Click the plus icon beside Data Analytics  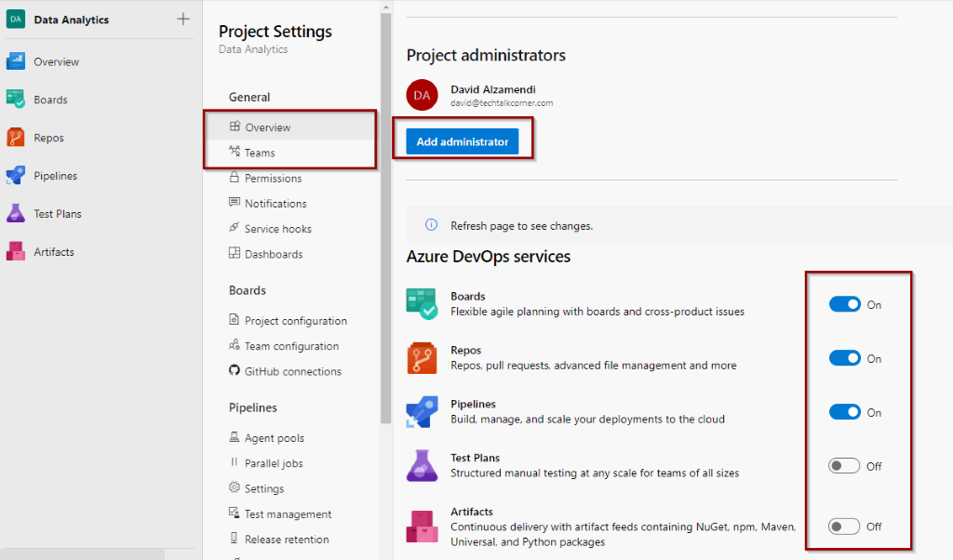[183, 20]
